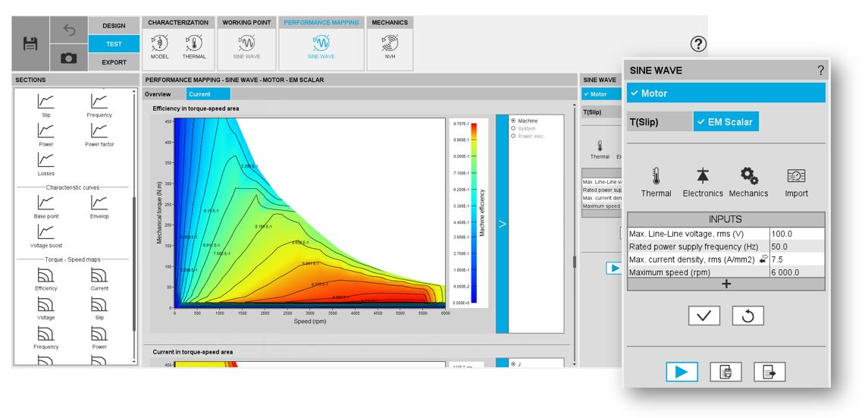Switch to the Overview tab
Screen dimensions: 868x418
tap(158, 94)
